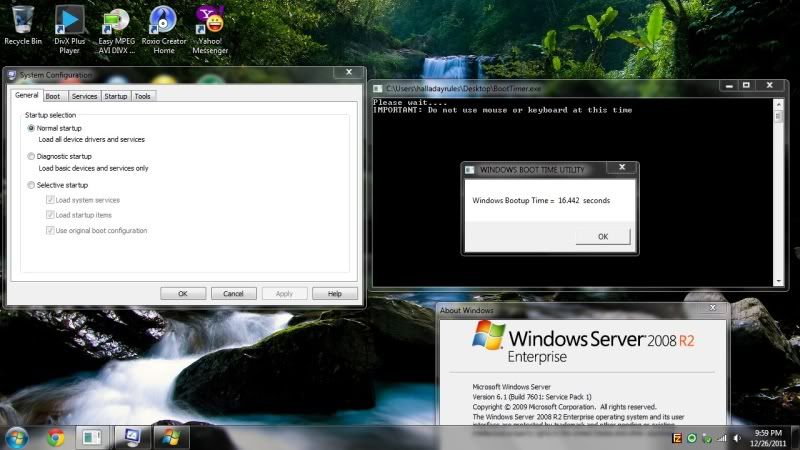This screenshot has height=450, width=800.
Task: Open the Roxio Creator Home shortcut
Action: (x=164, y=29)
